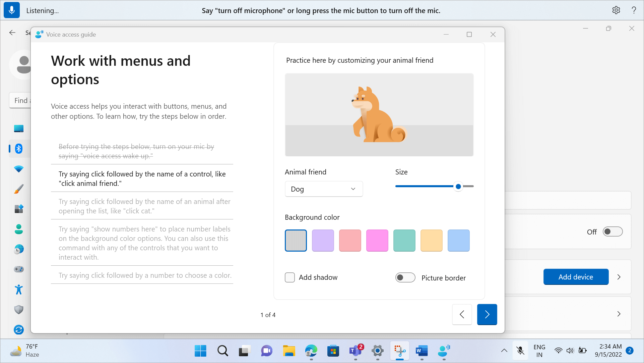Open Personalization settings from the sidebar
Image resolution: width=644 pixels, height=363 pixels.
pos(19,189)
